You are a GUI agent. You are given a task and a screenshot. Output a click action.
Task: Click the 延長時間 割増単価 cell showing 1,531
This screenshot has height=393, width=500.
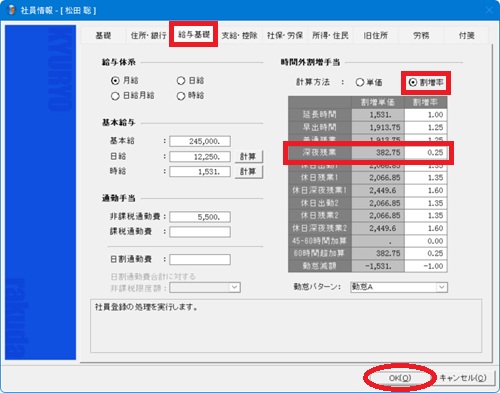tap(378, 115)
